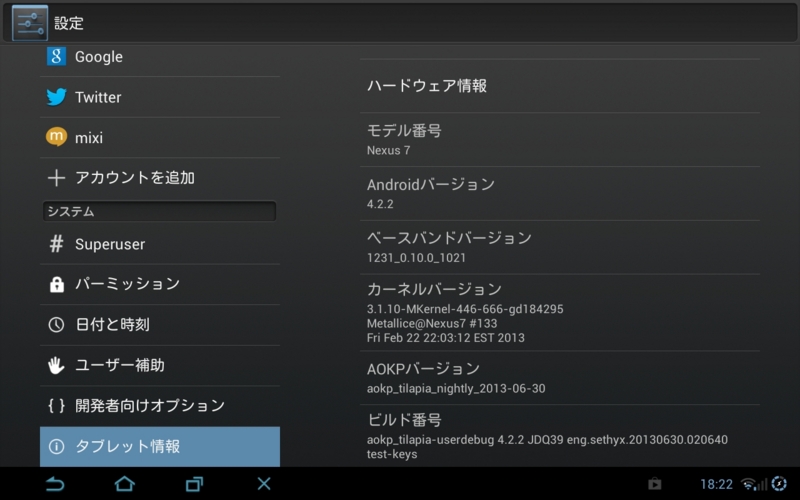Tap the hash icon beside Superuser

pos(56,244)
